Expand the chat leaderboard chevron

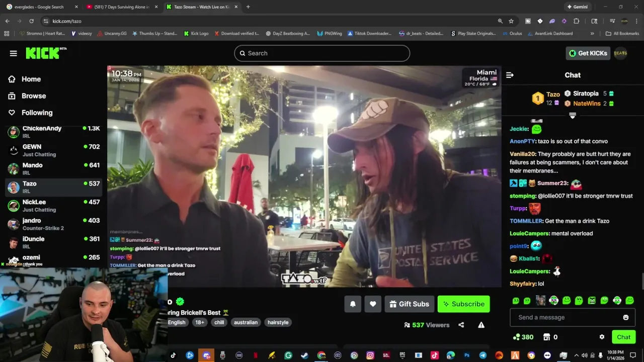[573, 116]
